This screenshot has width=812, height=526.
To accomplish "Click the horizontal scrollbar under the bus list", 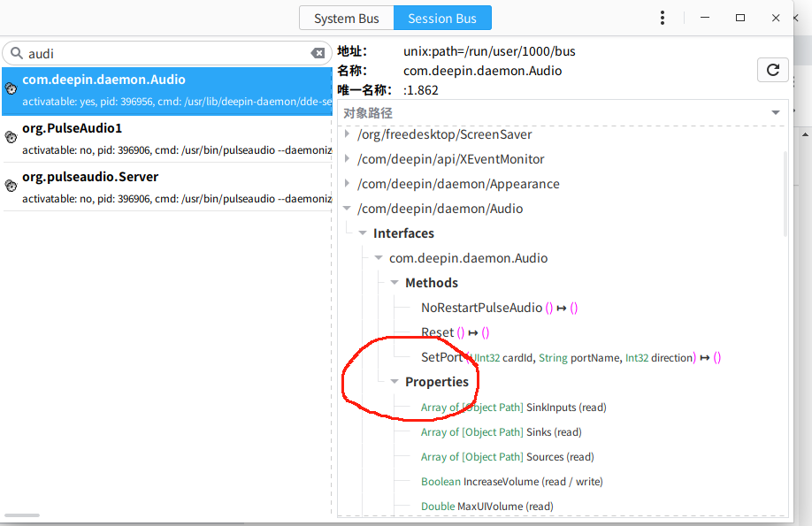I will tap(22, 515).
